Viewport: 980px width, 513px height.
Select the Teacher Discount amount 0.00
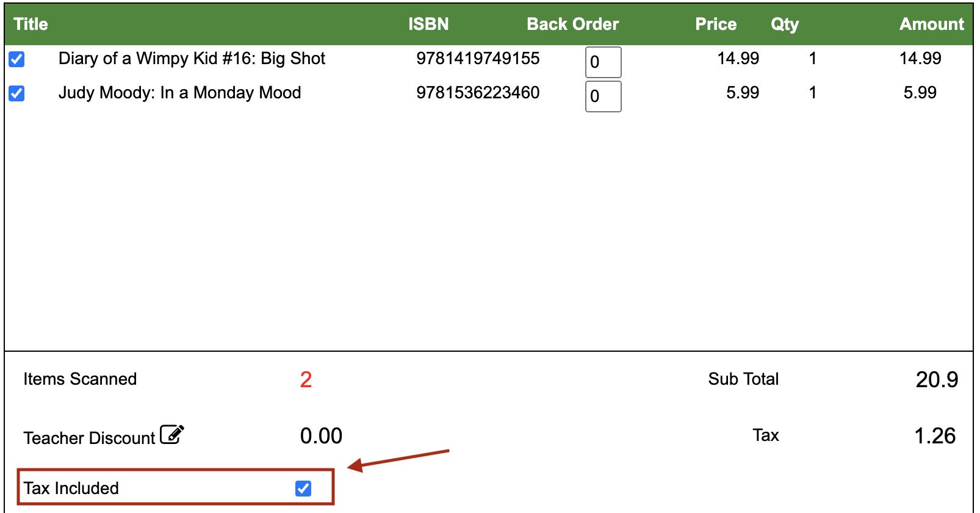point(321,436)
